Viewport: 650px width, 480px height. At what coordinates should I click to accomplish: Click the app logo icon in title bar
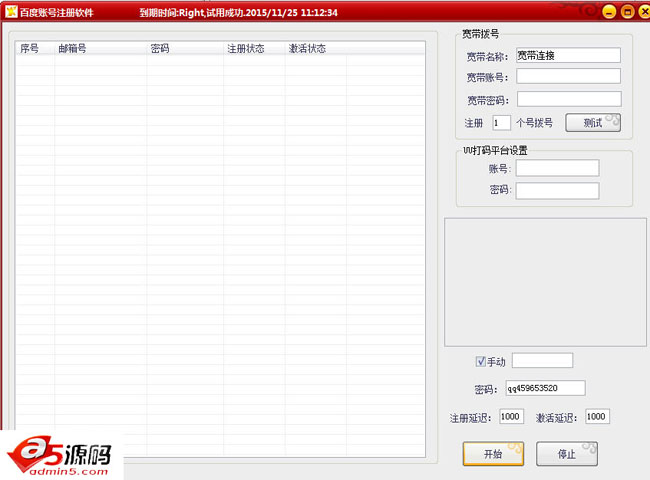[x=11, y=12]
